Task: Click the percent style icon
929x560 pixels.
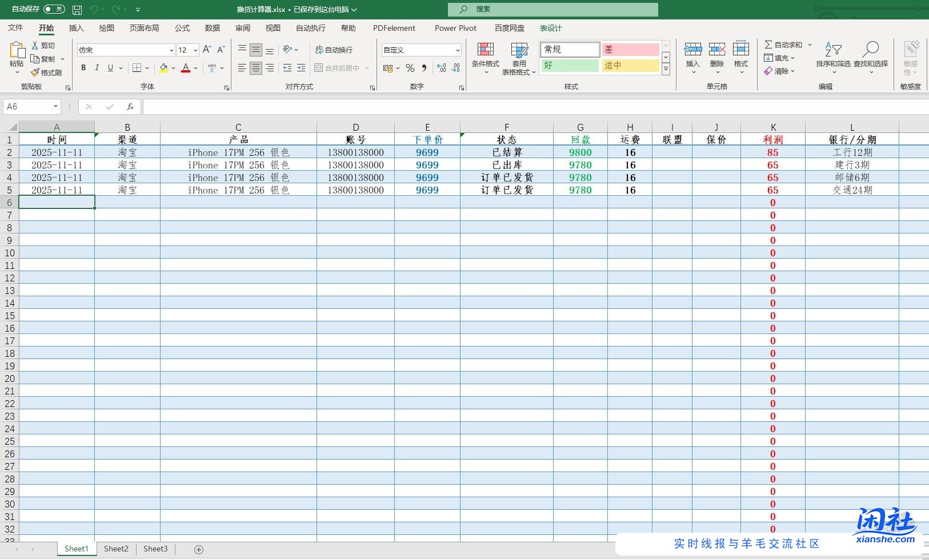Action: [410, 68]
